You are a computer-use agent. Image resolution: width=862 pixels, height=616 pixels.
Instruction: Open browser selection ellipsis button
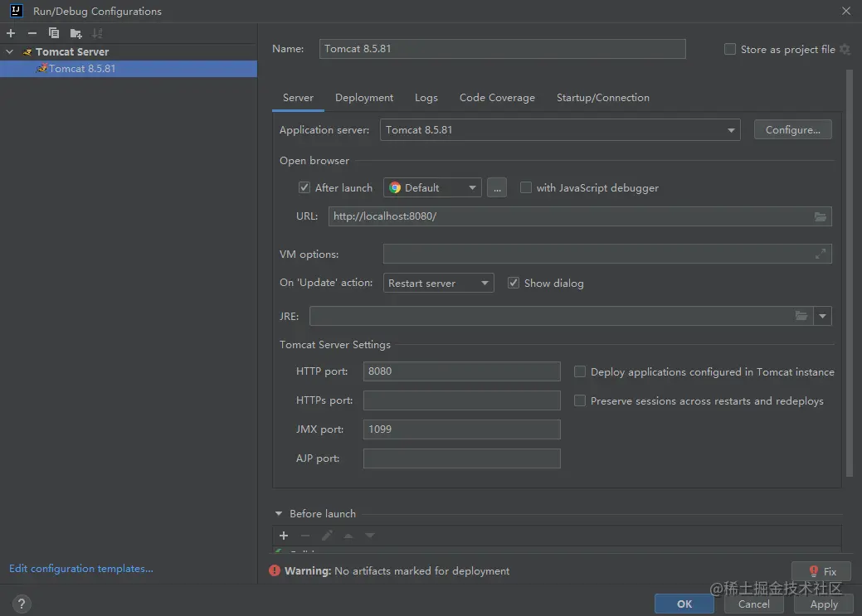click(x=497, y=188)
